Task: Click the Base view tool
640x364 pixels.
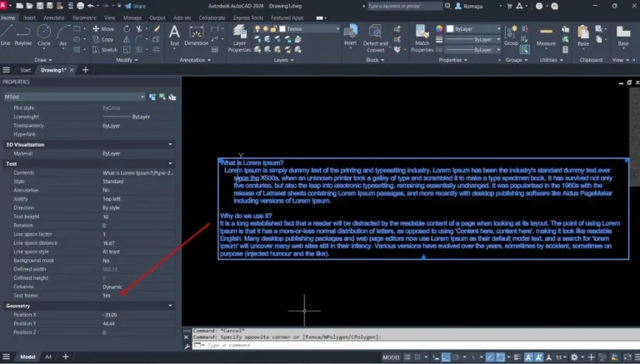Action: 623,36
